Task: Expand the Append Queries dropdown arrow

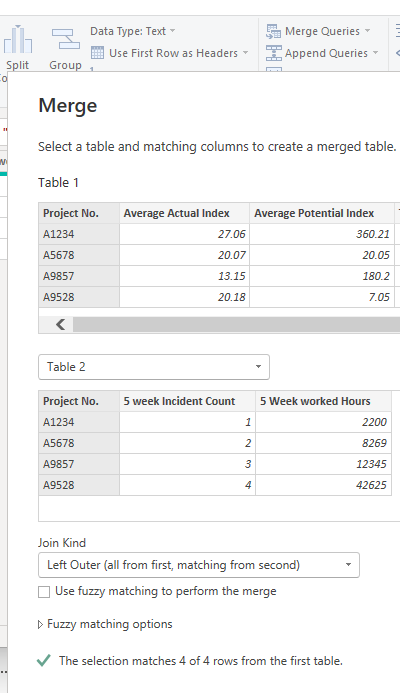Action: pyautogui.click(x=375, y=53)
